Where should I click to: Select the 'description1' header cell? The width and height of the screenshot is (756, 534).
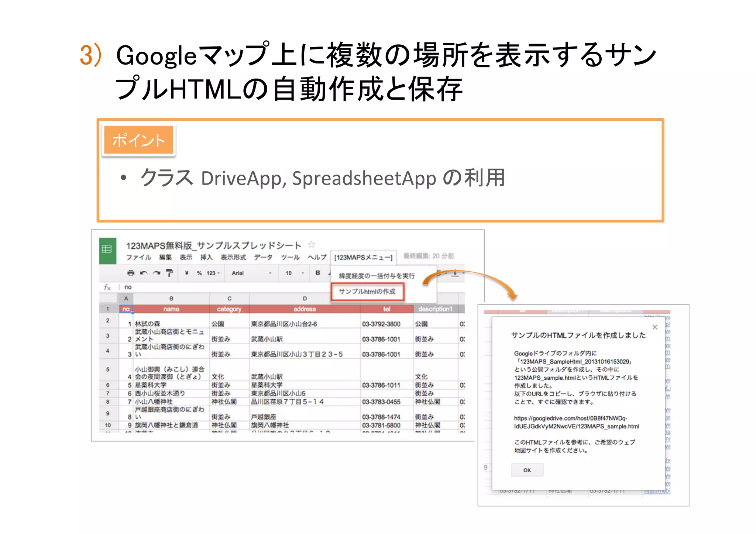click(x=436, y=309)
